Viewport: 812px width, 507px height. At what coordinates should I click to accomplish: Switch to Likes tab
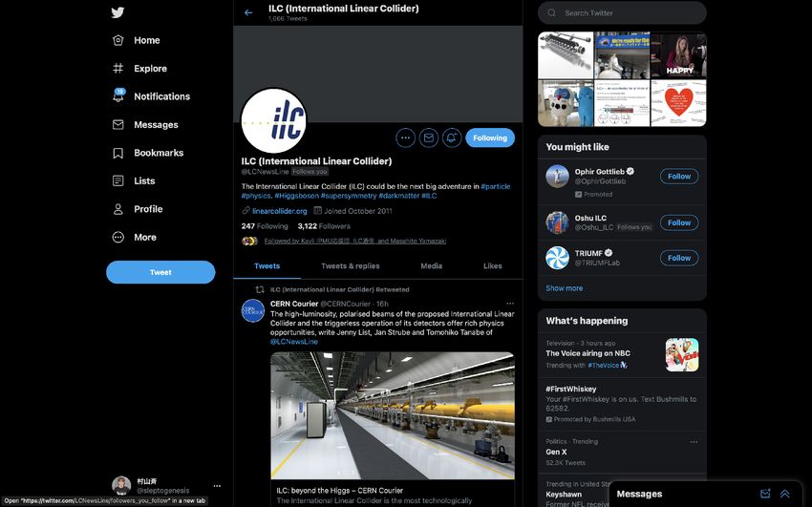(493, 266)
